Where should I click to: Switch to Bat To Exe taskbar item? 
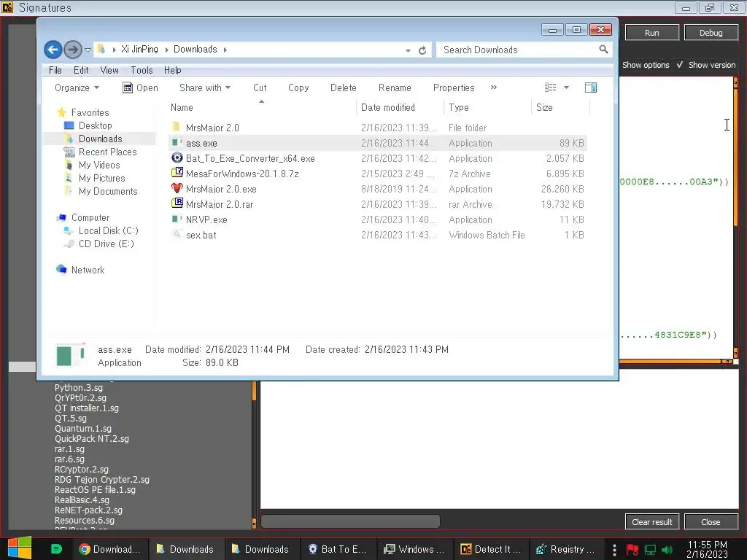tap(338, 549)
